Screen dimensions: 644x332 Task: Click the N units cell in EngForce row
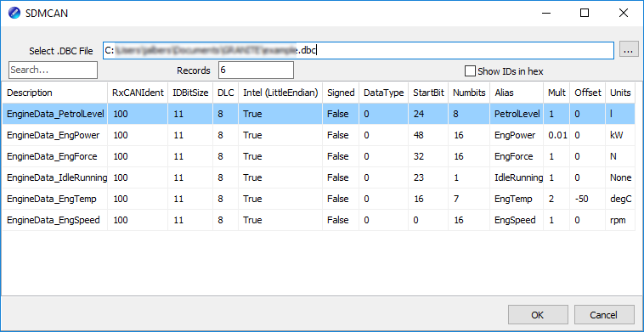(620, 156)
